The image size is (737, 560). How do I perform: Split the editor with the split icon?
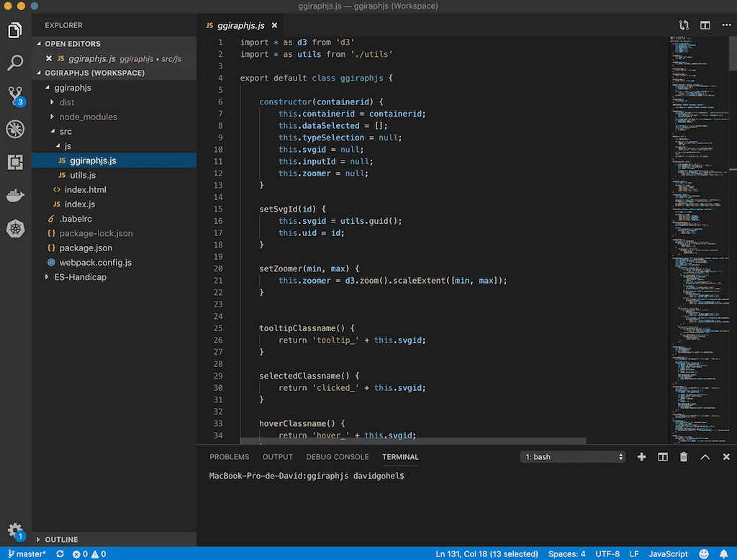point(705,25)
